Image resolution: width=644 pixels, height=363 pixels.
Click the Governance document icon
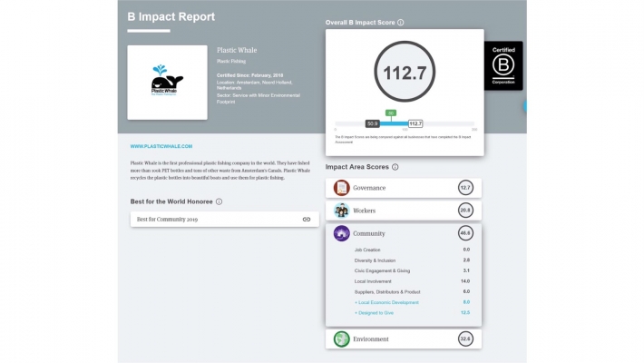[342, 188]
